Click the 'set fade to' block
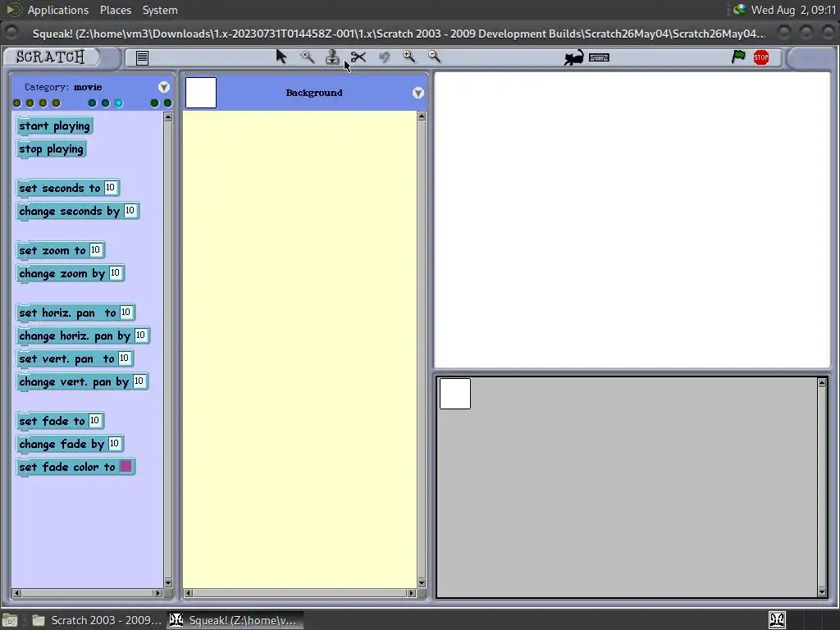This screenshot has width=840, height=630. click(x=60, y=421)
